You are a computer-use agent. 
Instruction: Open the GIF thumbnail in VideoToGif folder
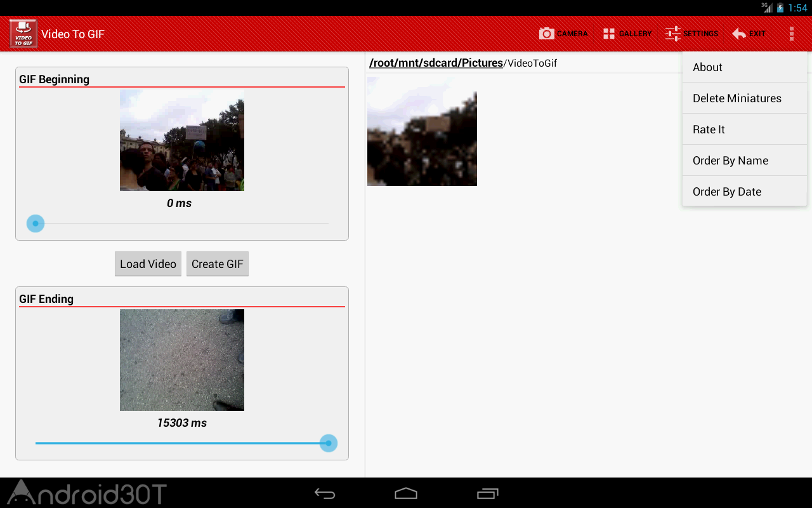coord(422,131)
